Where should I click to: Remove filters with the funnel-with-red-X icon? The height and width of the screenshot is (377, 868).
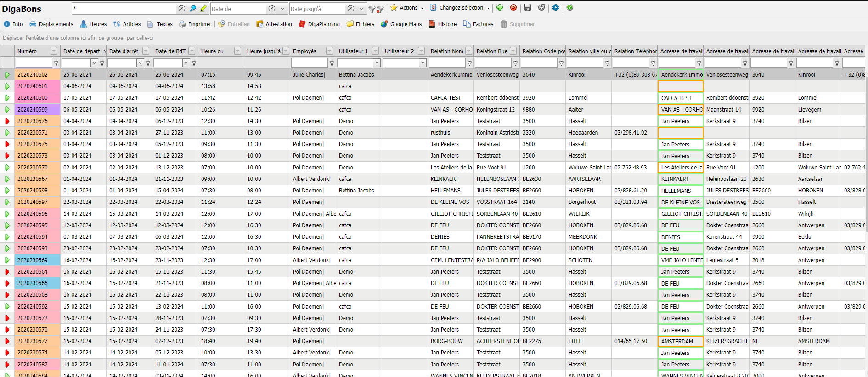380,9
